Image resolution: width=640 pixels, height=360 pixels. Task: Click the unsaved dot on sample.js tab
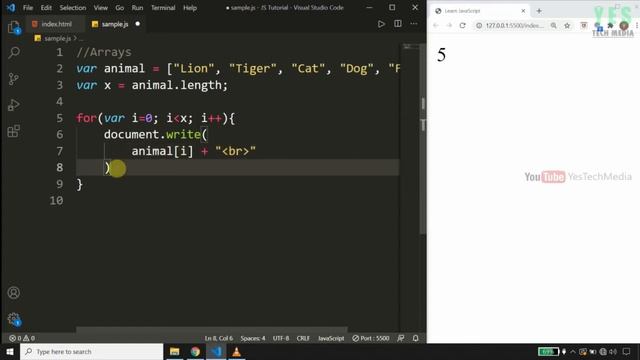click(138, 24)
